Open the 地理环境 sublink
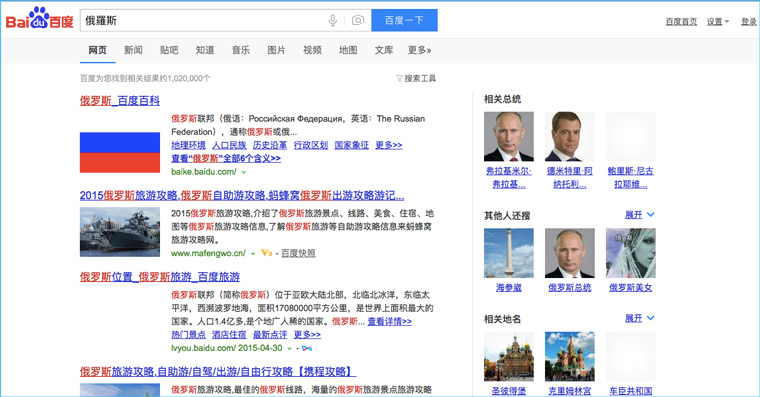760x397 pixels. click(188, 145)
